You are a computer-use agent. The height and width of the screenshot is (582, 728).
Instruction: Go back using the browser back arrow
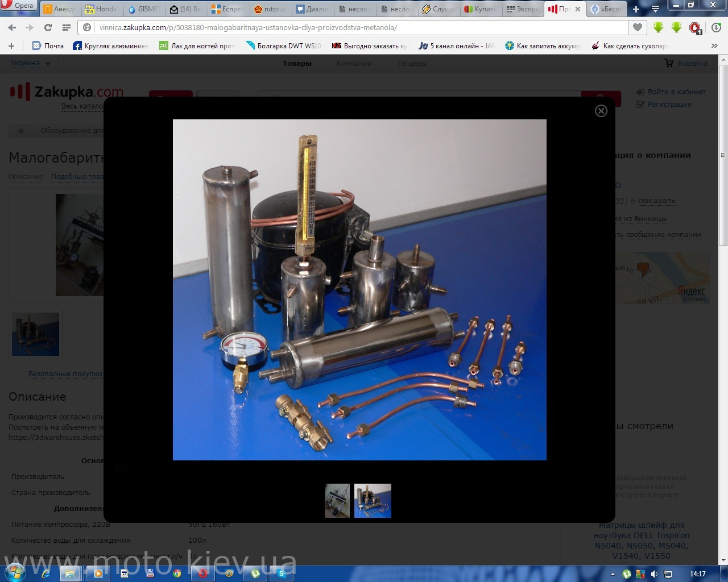point(12,27)
